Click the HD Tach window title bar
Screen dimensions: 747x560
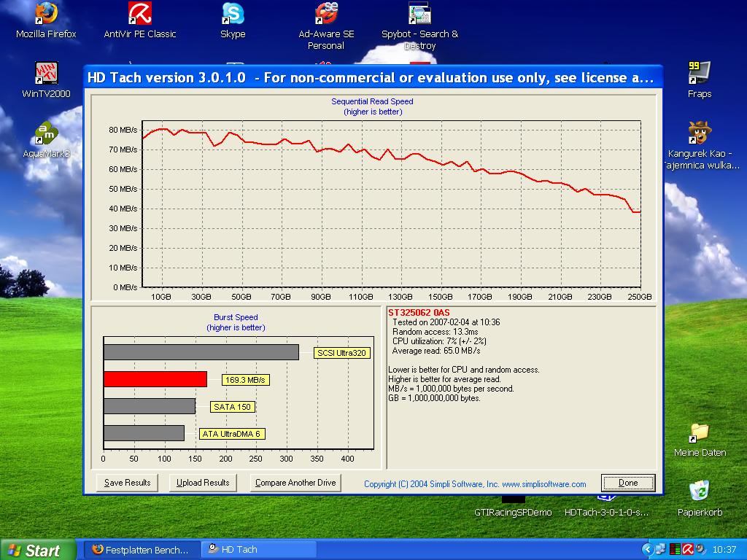point(373,77)
